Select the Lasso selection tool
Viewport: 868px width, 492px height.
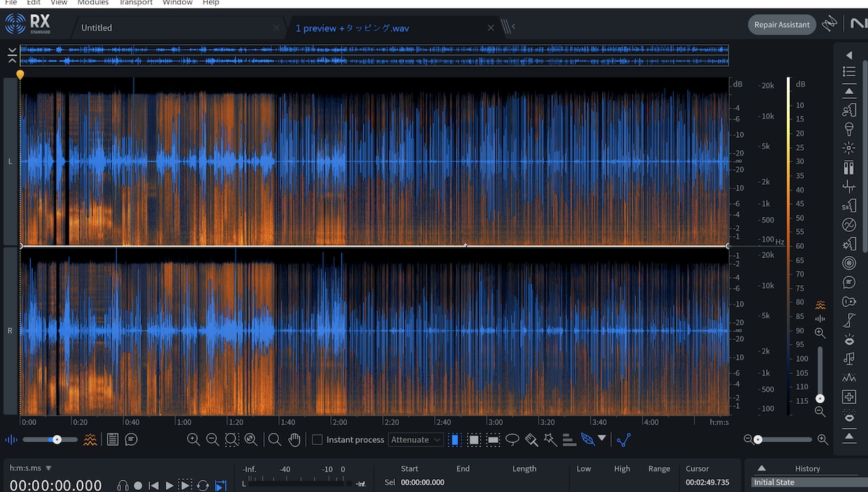pyautogui.click(x=512, y=439)
